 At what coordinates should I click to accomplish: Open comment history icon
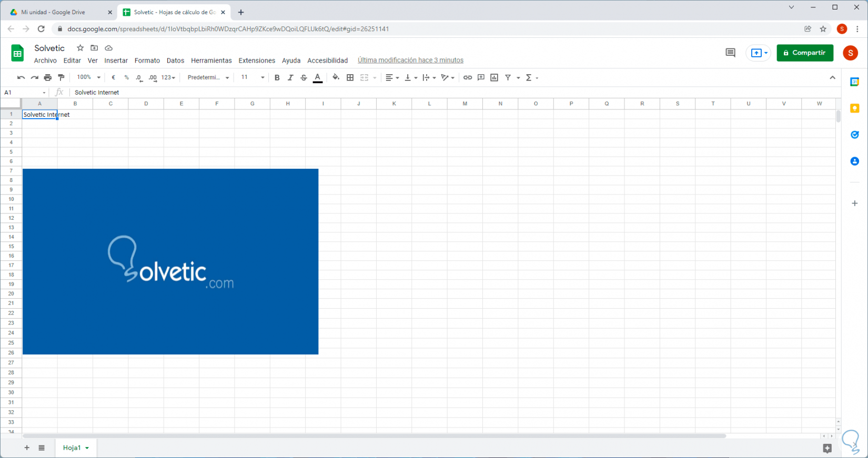[x=730, y=53]
